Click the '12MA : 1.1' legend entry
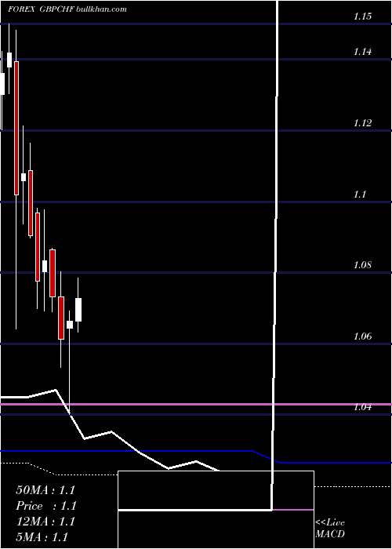The image size is (392, 549). point(45,522)
